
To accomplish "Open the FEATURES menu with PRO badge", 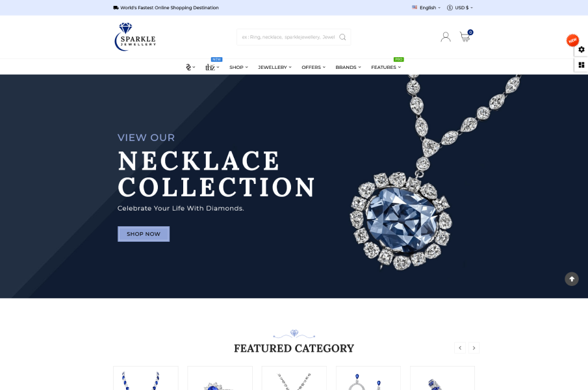I will 386,67.
